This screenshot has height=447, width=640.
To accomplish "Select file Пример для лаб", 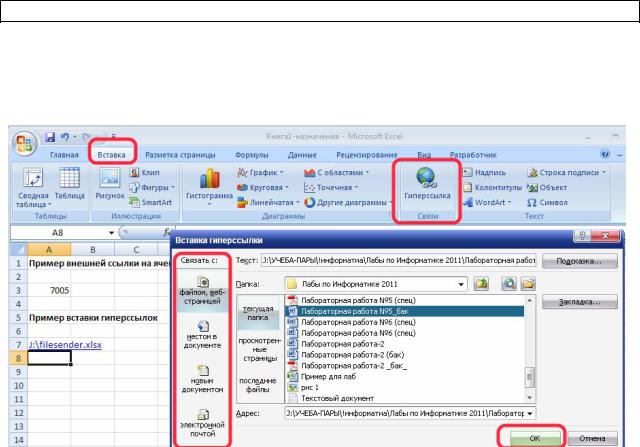I will click(404, 376).
